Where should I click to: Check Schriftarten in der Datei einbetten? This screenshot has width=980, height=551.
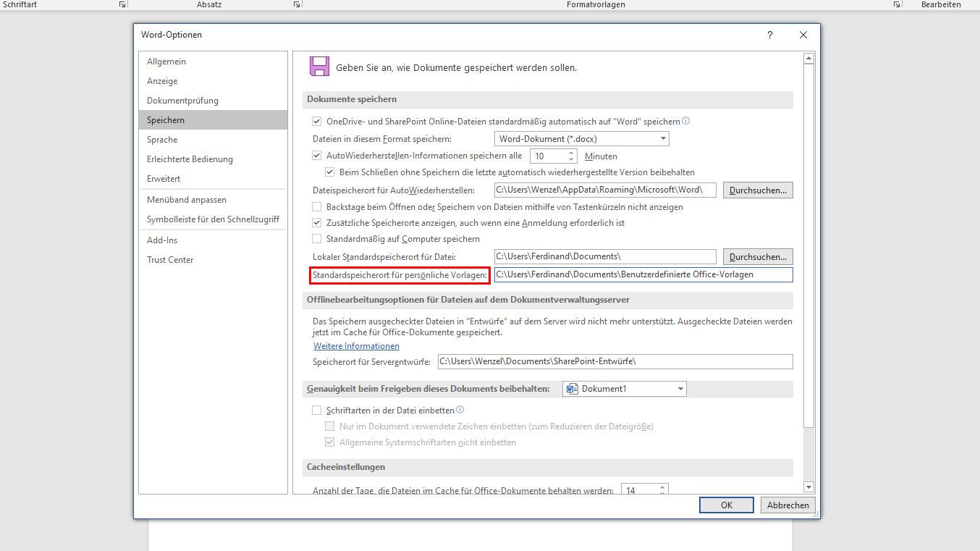tap(316, 411)
